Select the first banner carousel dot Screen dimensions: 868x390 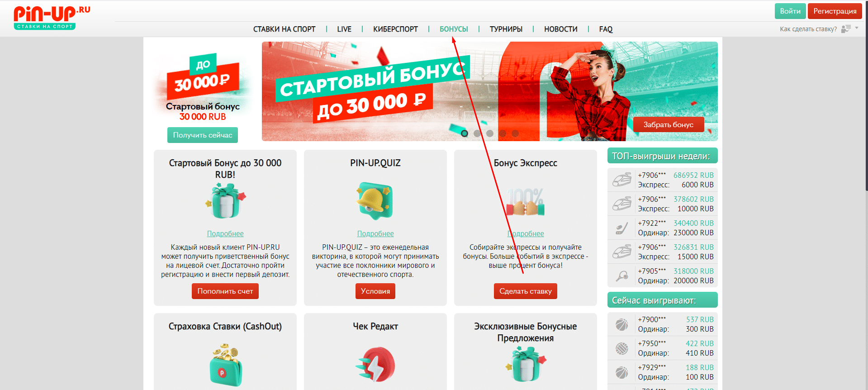pos(464,133)
